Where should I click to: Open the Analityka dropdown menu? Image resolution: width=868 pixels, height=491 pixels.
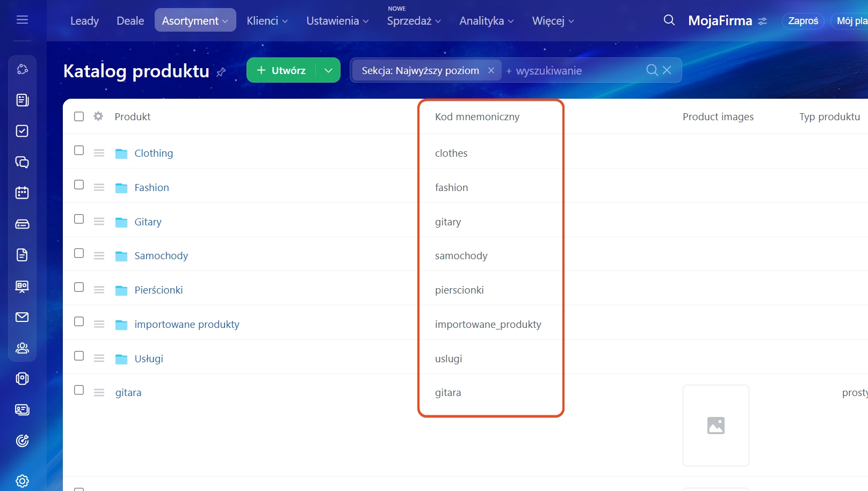[x=486, y=21]
